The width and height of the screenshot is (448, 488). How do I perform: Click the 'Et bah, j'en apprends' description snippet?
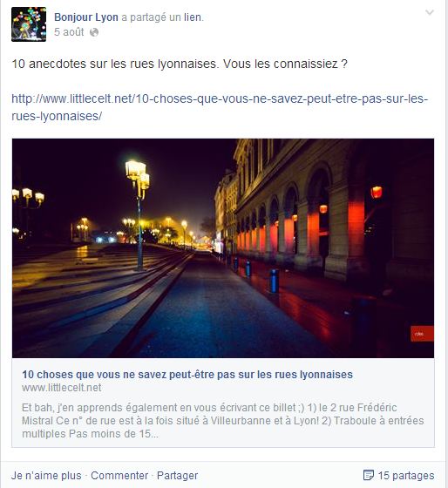point(223,420)
